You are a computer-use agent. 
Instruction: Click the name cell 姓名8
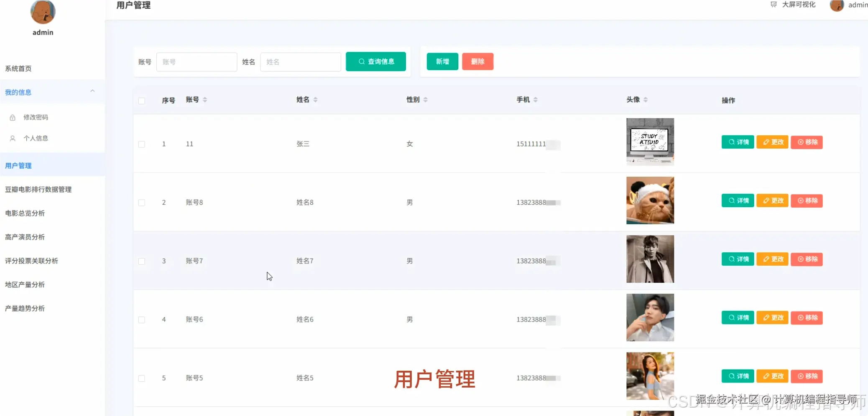coord(305,203)
